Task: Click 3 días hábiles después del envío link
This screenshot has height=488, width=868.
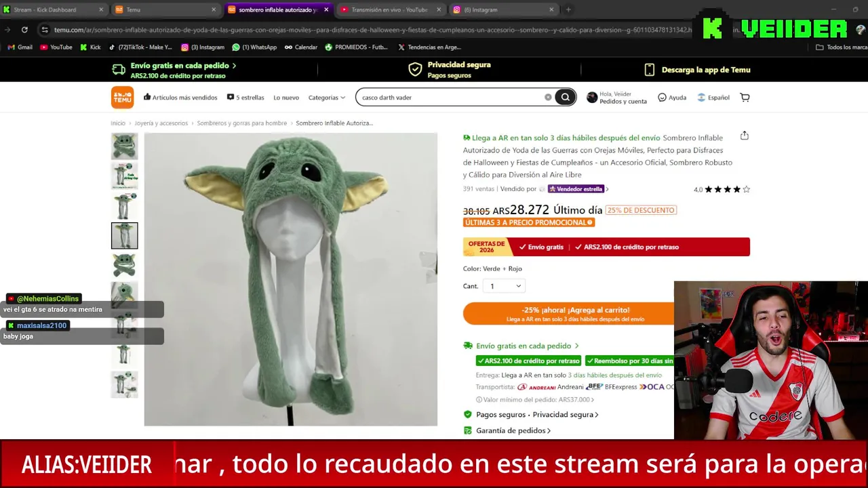Action: [x=614, y=375]
